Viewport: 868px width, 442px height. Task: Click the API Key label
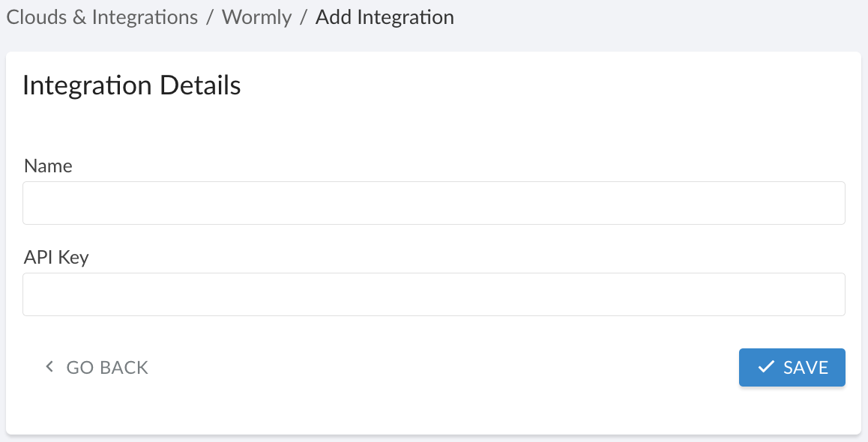coord(55,257)
